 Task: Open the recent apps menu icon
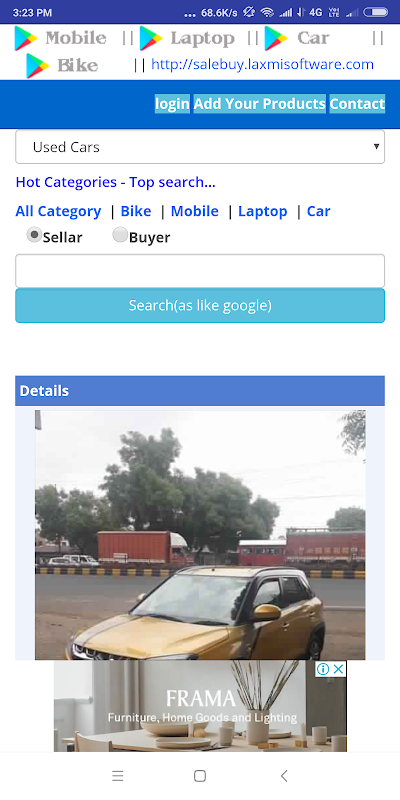[118, 776]
